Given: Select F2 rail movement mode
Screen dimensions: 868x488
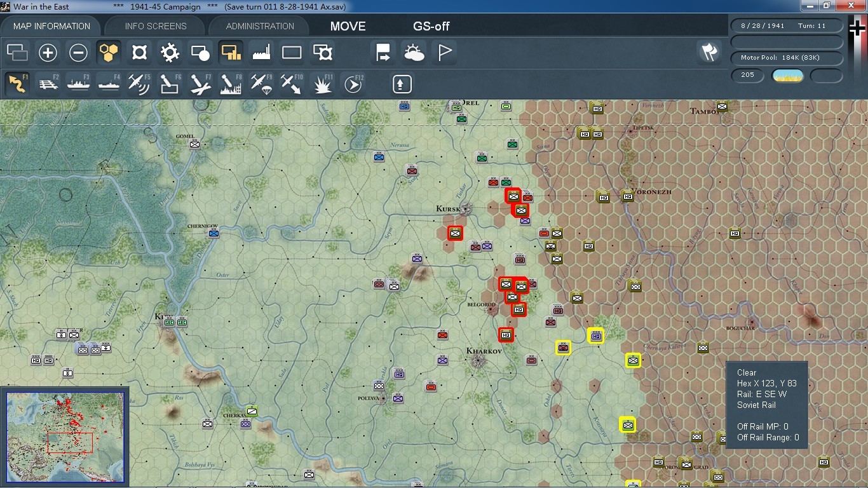Looking at the screenshot, I should pyautogui.click(x=48, y=84).
